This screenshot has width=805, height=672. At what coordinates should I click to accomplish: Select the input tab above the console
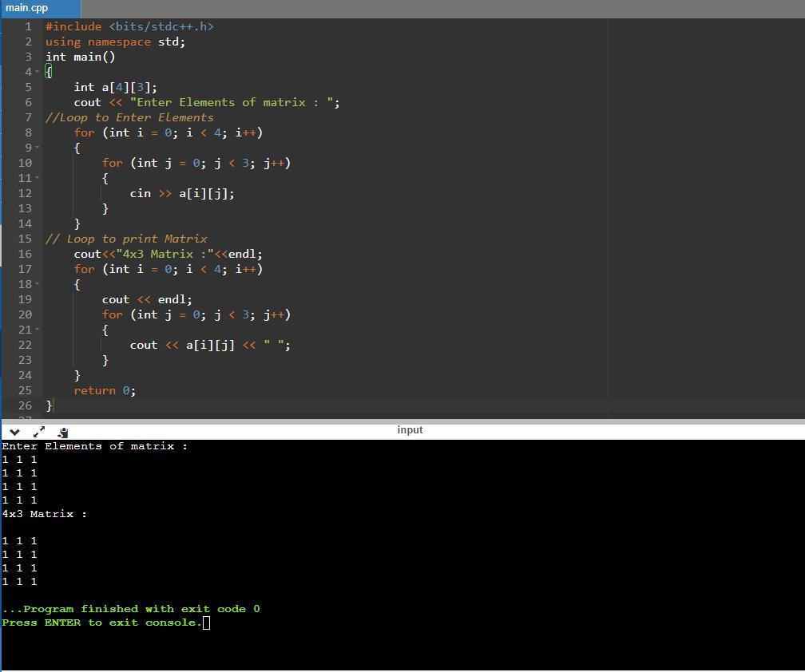410,430
